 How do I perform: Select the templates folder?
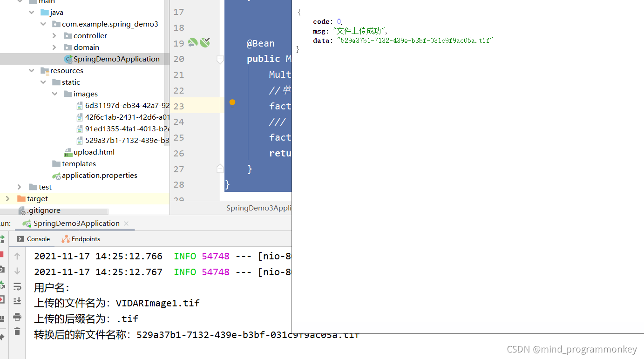[74, 163]
